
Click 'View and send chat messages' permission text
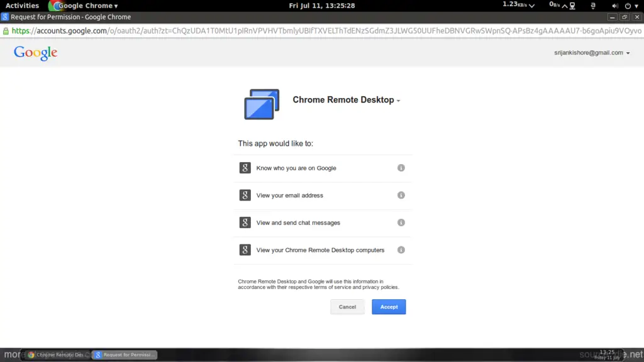pos(298,222)
